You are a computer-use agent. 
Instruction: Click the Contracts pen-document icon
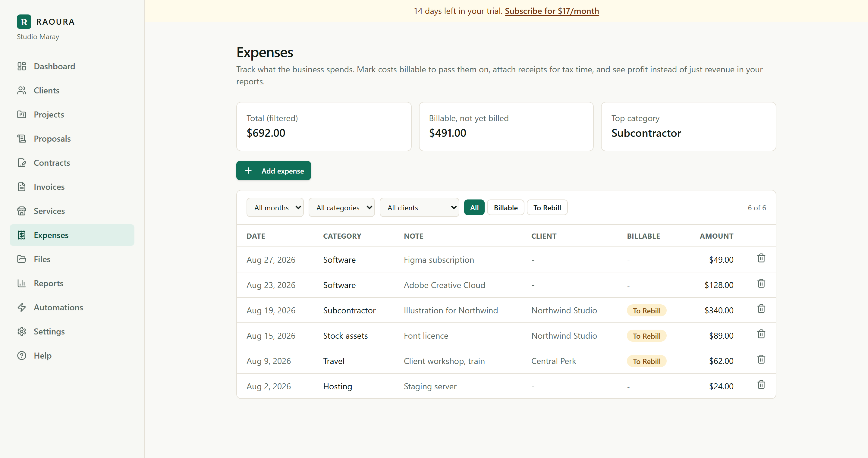(x=22, y=163)
